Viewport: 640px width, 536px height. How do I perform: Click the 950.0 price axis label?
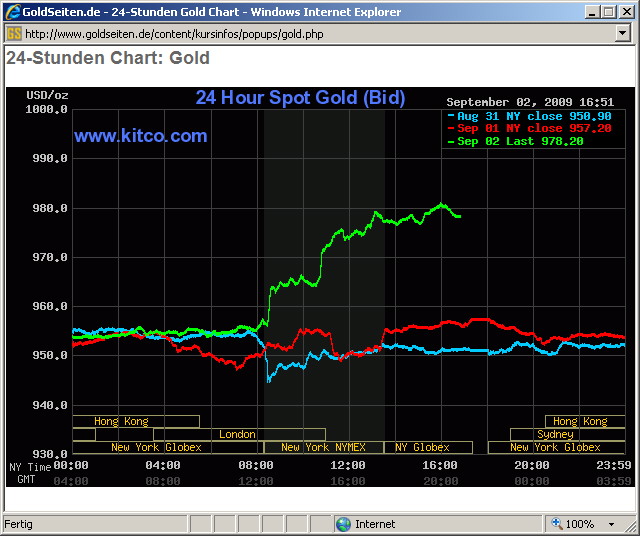(50, 355)
